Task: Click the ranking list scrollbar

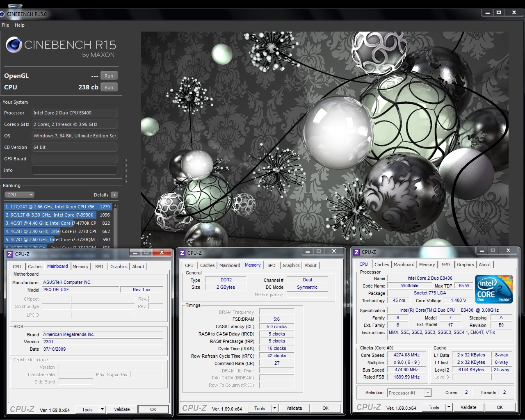Action: point(115,226)
